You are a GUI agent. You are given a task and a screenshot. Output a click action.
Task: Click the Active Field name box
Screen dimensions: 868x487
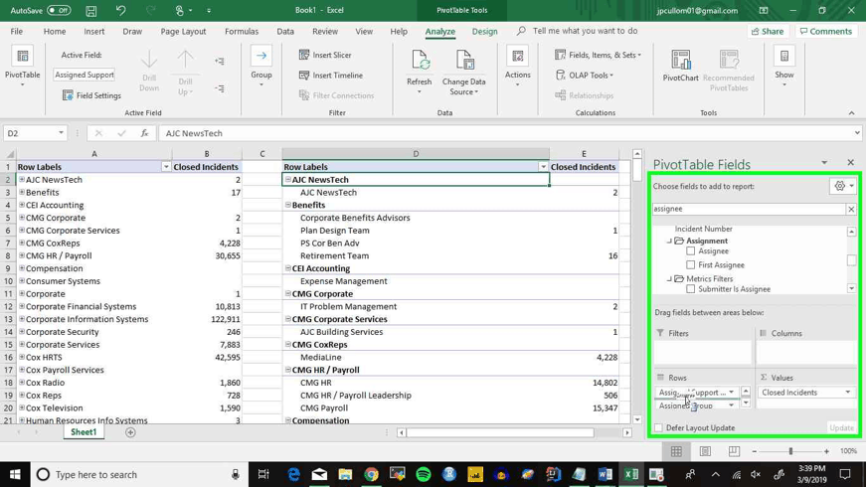[85, 75]
